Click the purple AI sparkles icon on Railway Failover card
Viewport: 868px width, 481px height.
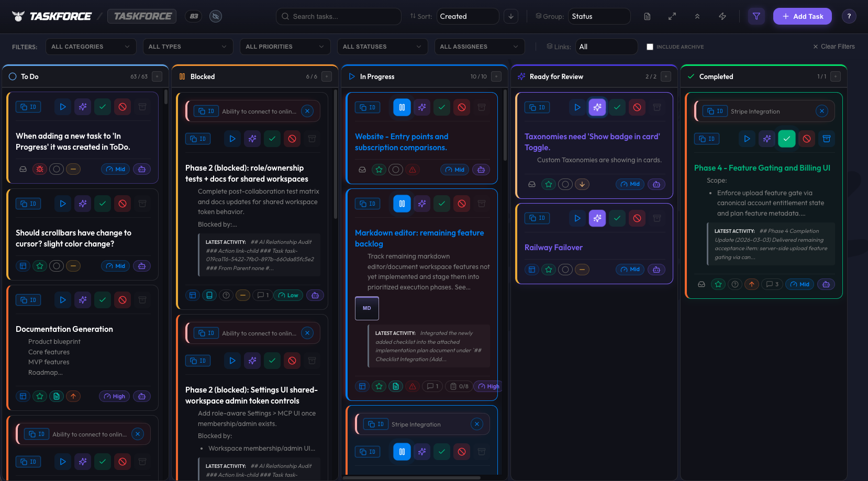pyautogui.click(x=597, y=218)
